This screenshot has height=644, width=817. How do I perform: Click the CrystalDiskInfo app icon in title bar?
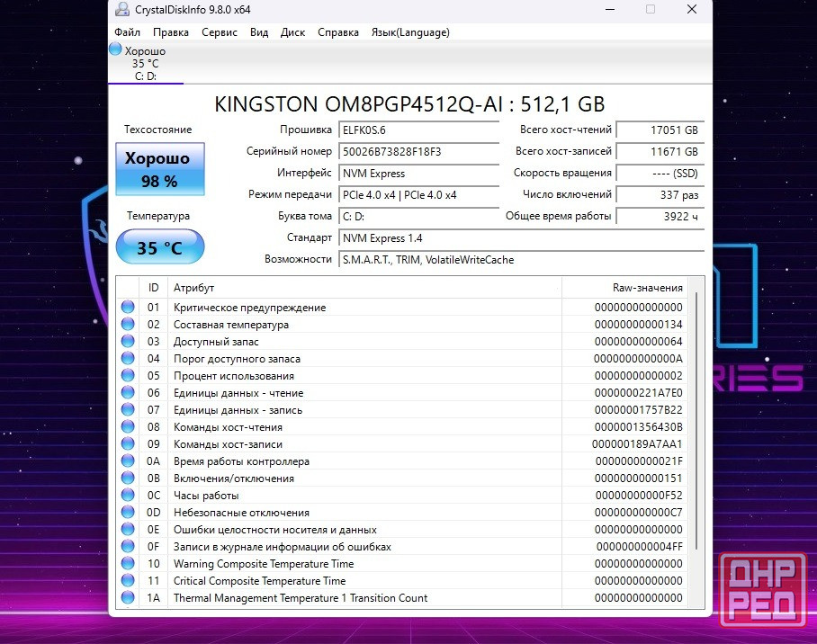pyautogui.click(x=121, y=10)
